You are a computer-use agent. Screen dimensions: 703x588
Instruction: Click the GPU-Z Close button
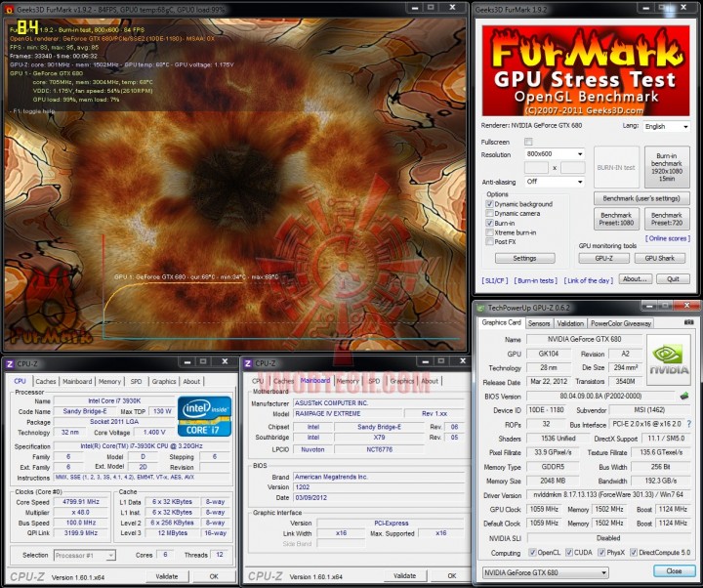[x=674, y=571]
